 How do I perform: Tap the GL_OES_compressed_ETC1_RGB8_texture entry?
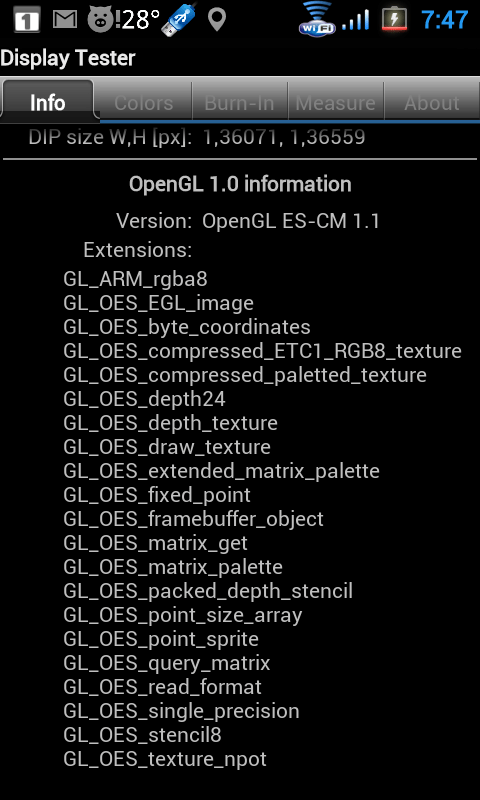pos(262,351)
